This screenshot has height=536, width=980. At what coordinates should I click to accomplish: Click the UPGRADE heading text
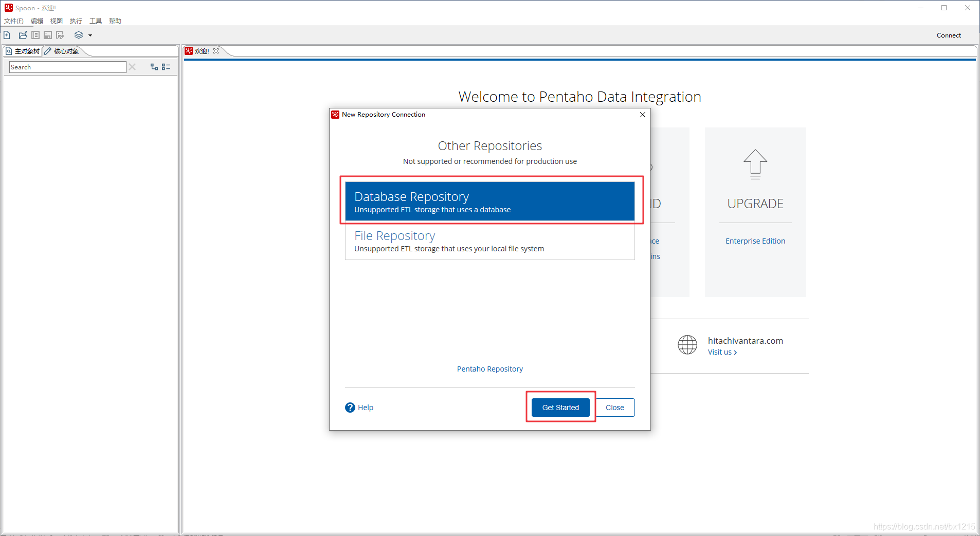[x=755, y=204]
